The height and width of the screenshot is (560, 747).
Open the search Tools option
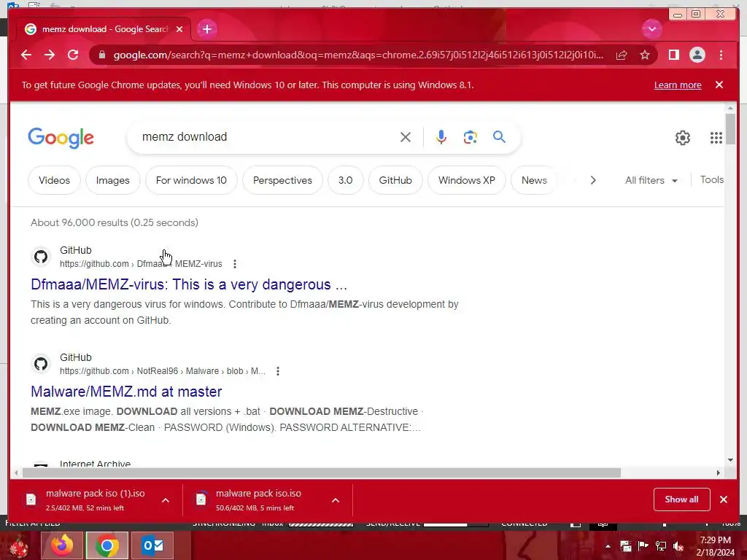tap(712, 180)
